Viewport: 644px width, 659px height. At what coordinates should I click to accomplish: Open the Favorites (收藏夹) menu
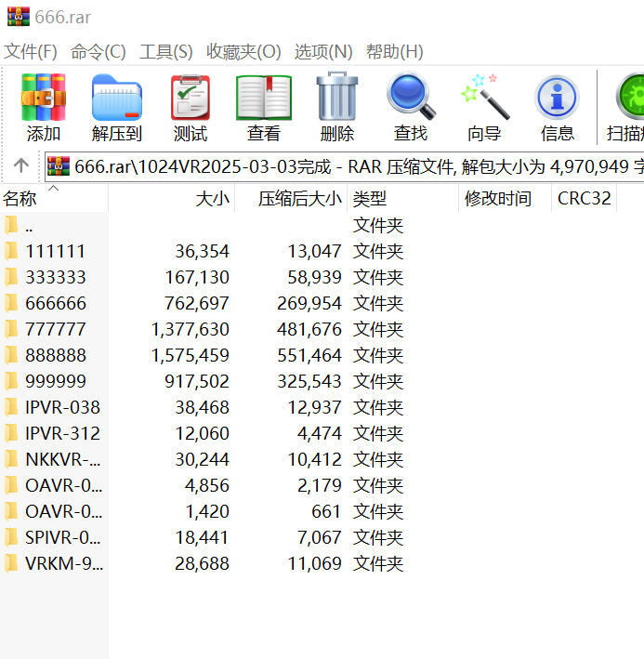click(x=243, y=51)
